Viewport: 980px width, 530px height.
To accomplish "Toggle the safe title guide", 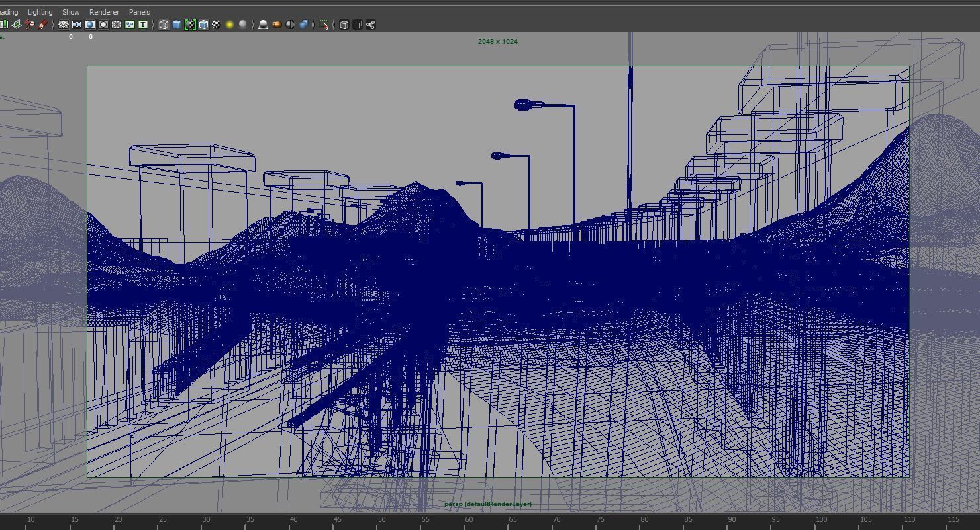I will click(x=143, y=25).
